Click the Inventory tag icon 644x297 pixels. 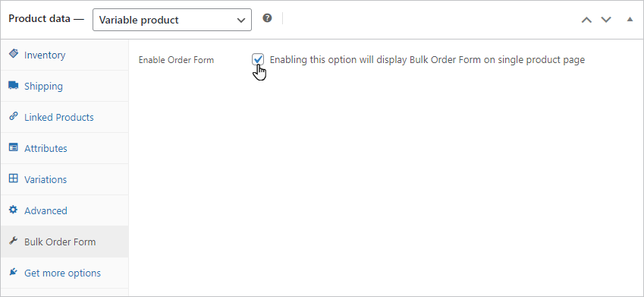[14, 54]
